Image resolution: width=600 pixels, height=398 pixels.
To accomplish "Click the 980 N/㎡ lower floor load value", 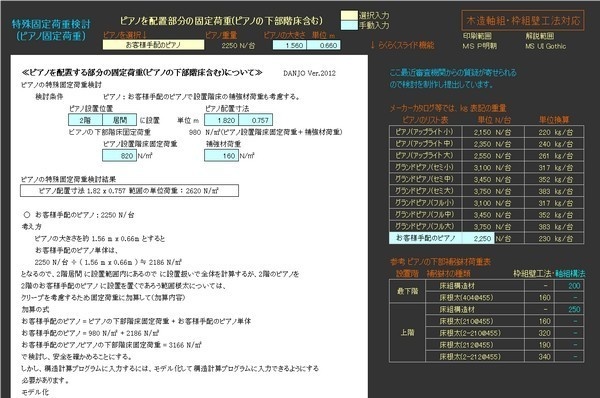I will 195,132.
